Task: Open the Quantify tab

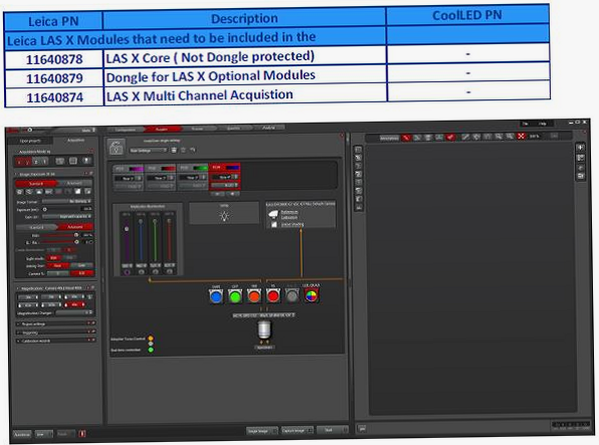Action: pyautogui.click(x=233, y=128)
